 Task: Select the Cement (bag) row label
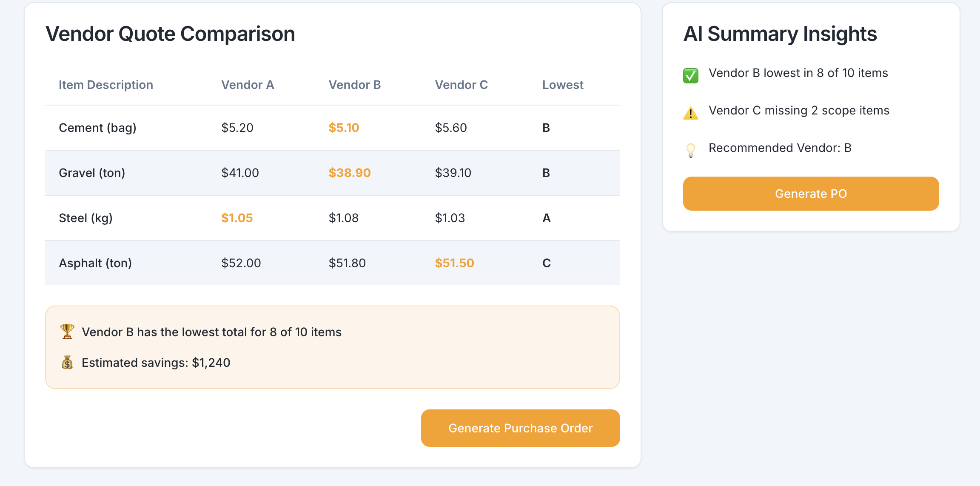97,128
